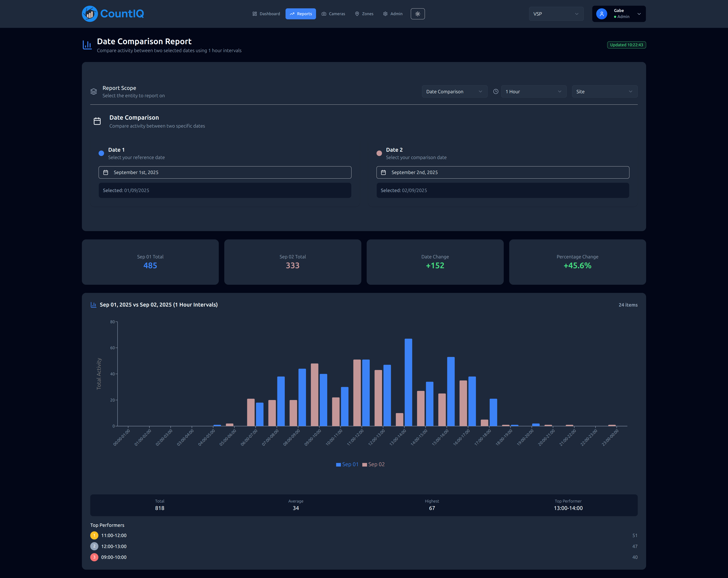Screen dimensions: 728x578
Task: Toggle Sep 01 series in chart legend
Action: tap(347, 465)
